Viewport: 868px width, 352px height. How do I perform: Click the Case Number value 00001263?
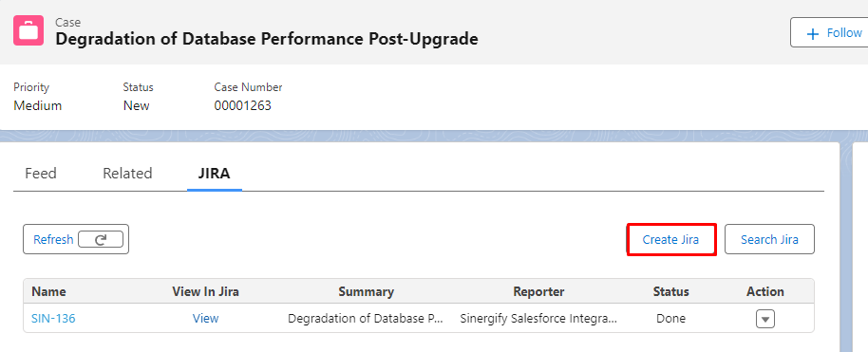(242, 105)
